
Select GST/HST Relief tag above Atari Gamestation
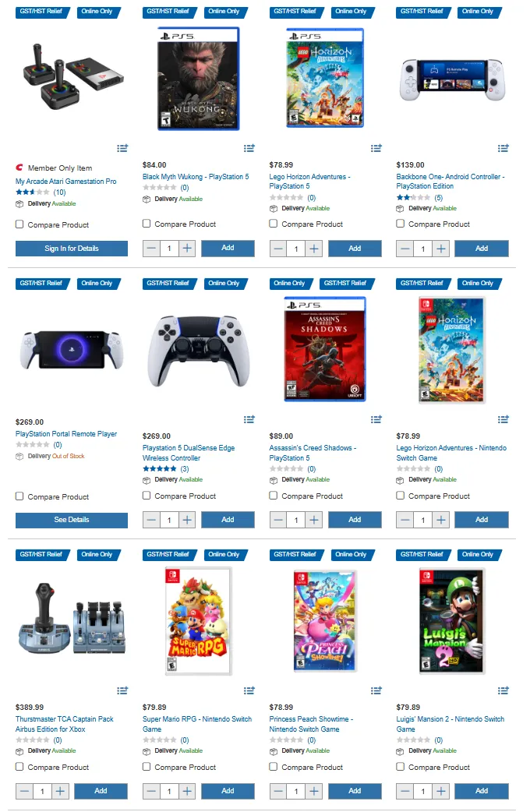pyautogui.click(x=41, y=12)
